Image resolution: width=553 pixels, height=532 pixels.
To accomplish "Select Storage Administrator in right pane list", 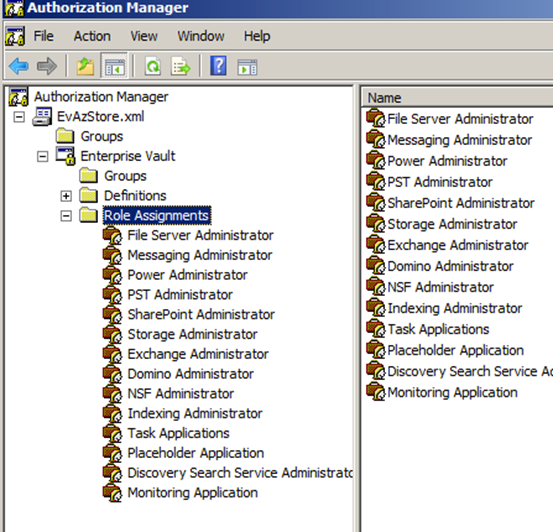I will [452, 224].
